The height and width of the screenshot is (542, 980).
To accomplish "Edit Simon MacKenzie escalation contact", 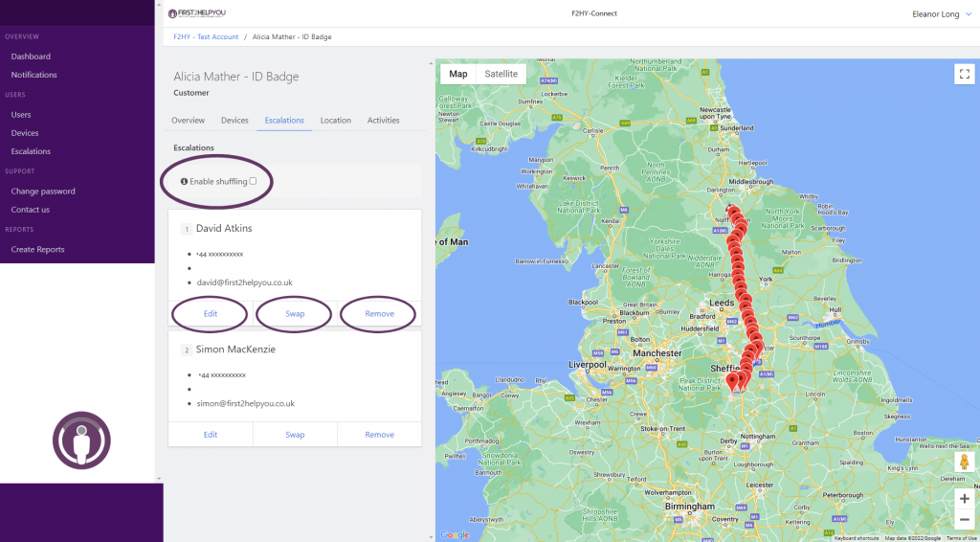I will (x=211, y=435).
